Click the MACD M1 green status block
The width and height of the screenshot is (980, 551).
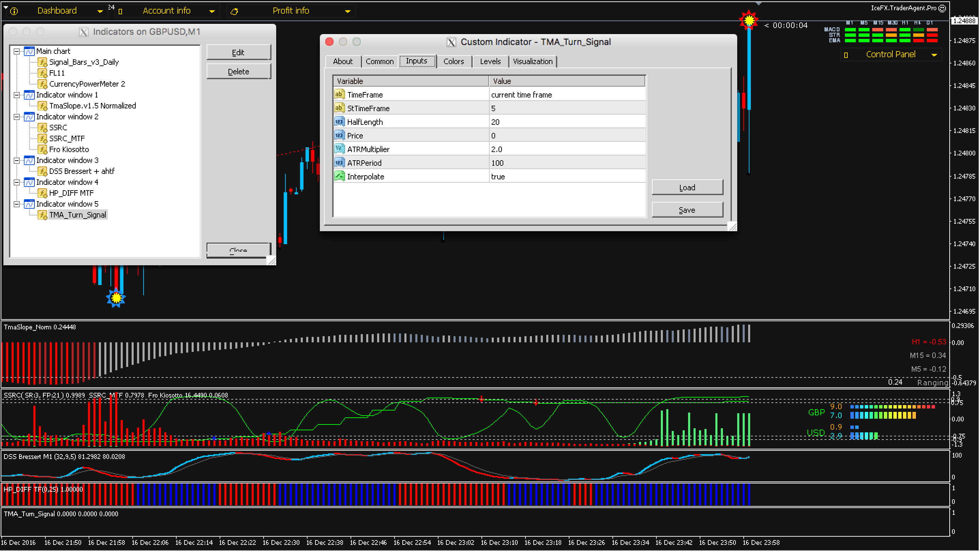[850, 30]
